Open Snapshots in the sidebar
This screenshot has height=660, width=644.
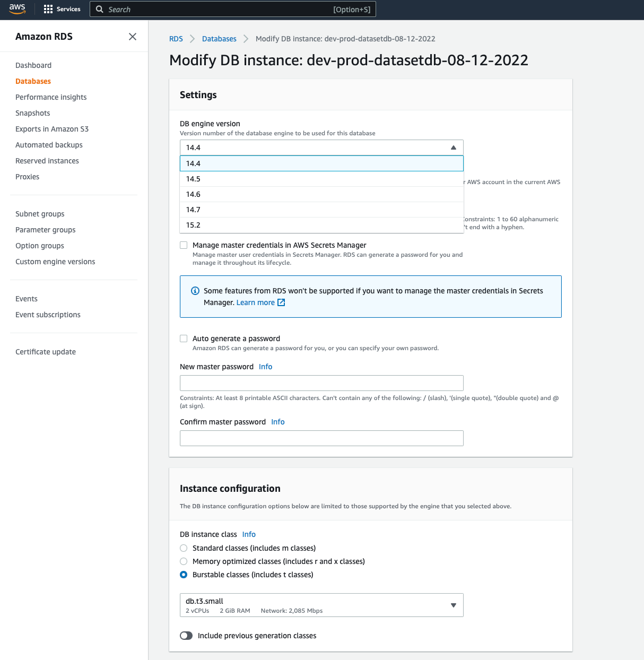tap(33, 113)
